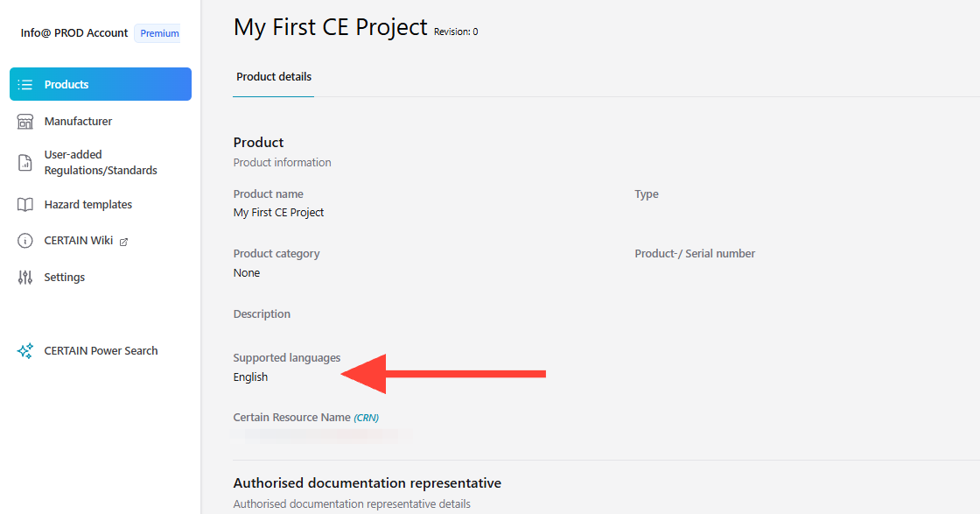Click the Settings sliders icon
980x514 pixels.
click(x=25, y=277)
